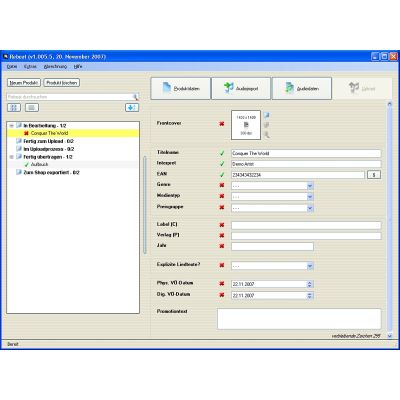Click the Phys. VÖ Datum spinner arrows

[x=310, y=284]
